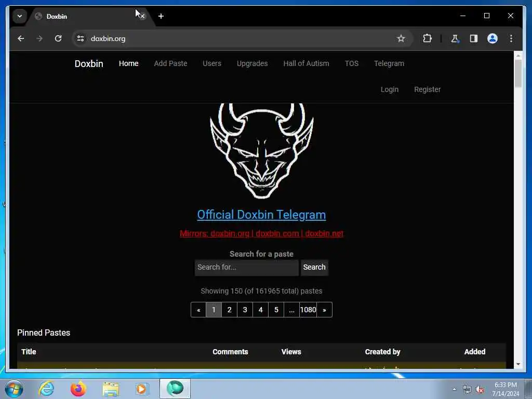
Task: Launch Internet Explorer from taskbar
Action: tap(46, 389)
